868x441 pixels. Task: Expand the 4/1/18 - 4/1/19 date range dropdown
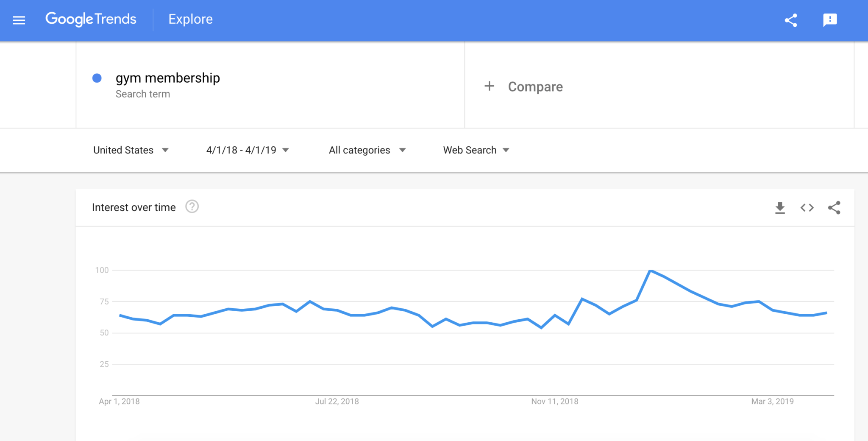click(248, 150)
